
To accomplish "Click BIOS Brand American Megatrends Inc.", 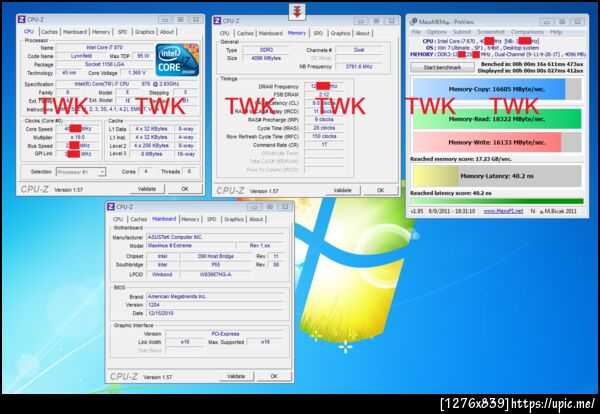I will [215, 297].
